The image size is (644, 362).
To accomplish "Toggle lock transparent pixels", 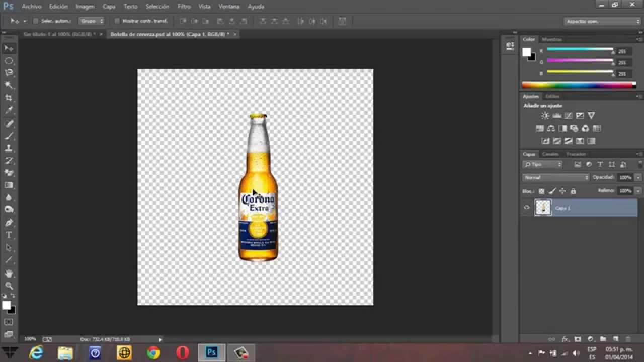I will point(542,191).
